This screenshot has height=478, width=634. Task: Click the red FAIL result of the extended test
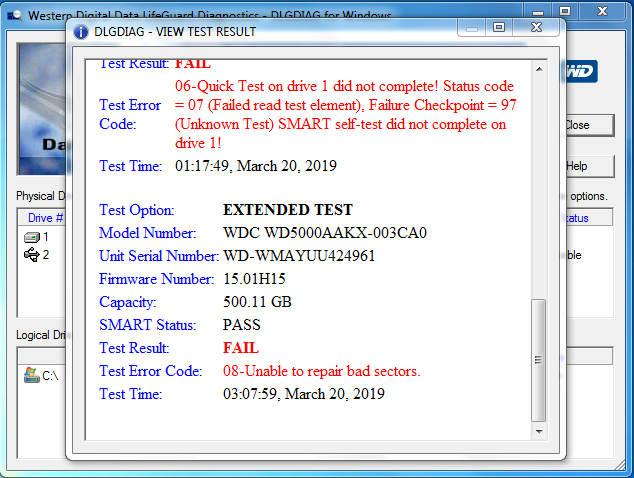[241, 348]
